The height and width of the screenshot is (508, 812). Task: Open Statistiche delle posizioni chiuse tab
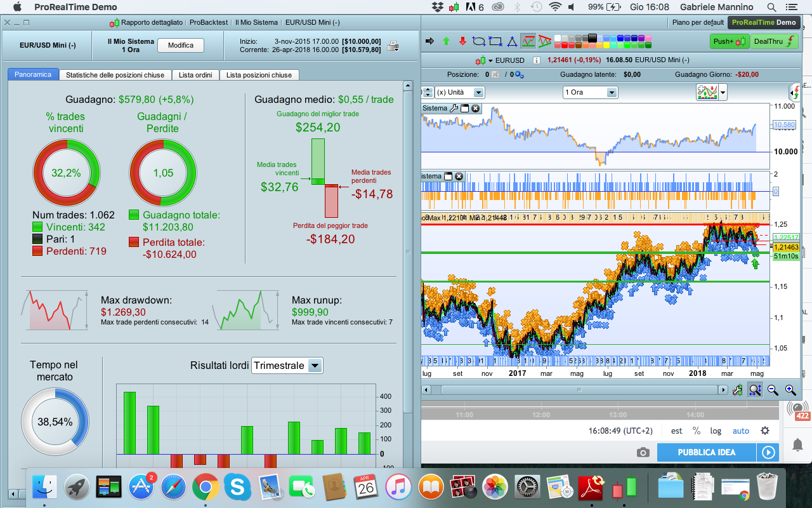115,75
